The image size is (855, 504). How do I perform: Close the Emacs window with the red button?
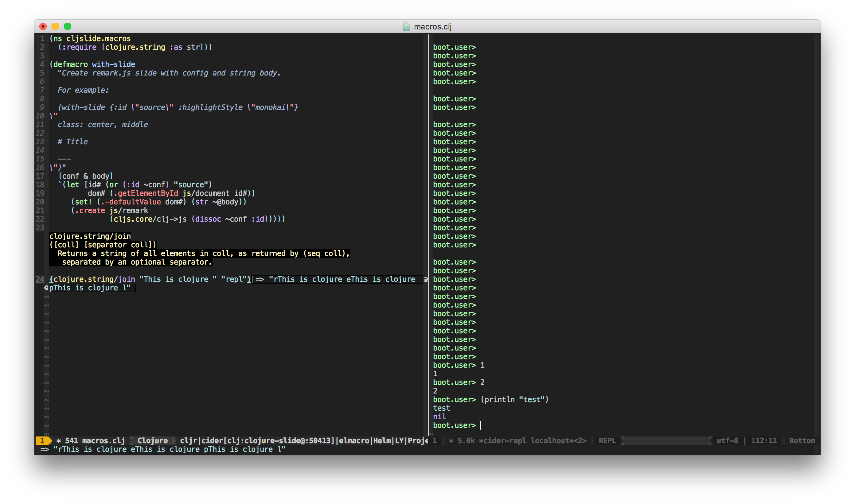point(43,26)
